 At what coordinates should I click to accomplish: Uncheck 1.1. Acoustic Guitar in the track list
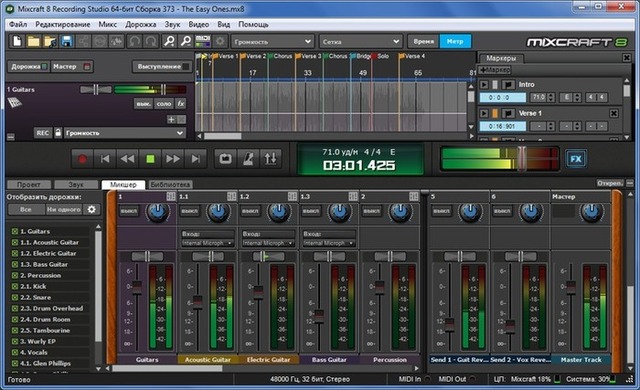pos(15,242)
